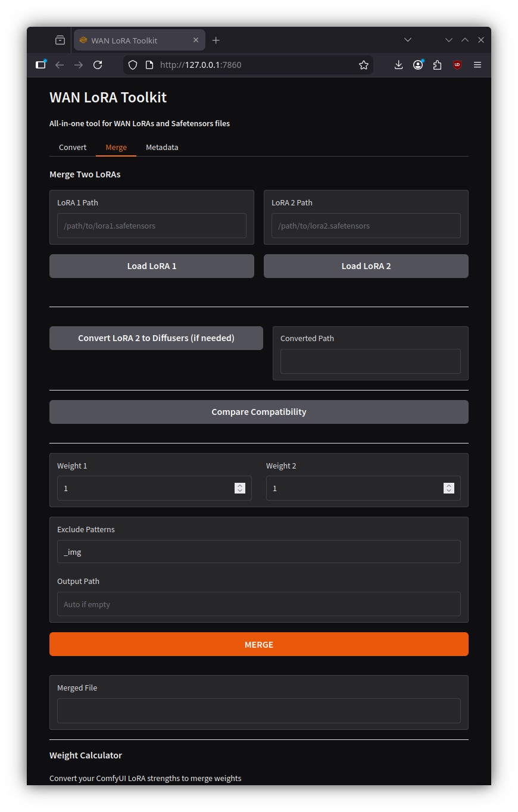Viewport: 518px width, 812px height.
Task: Select WAN LoRA Toolkit browser tab
Action: pos(139,40)
